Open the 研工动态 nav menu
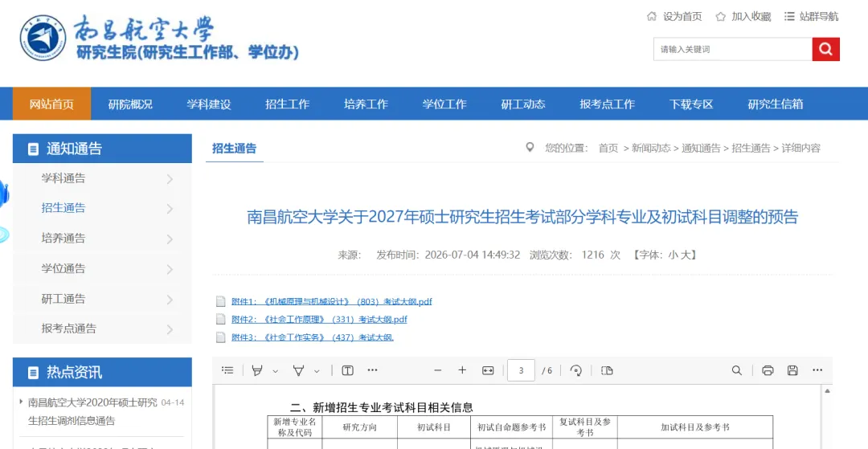Screen dimensions: 868x449 [x=523, y=104]
